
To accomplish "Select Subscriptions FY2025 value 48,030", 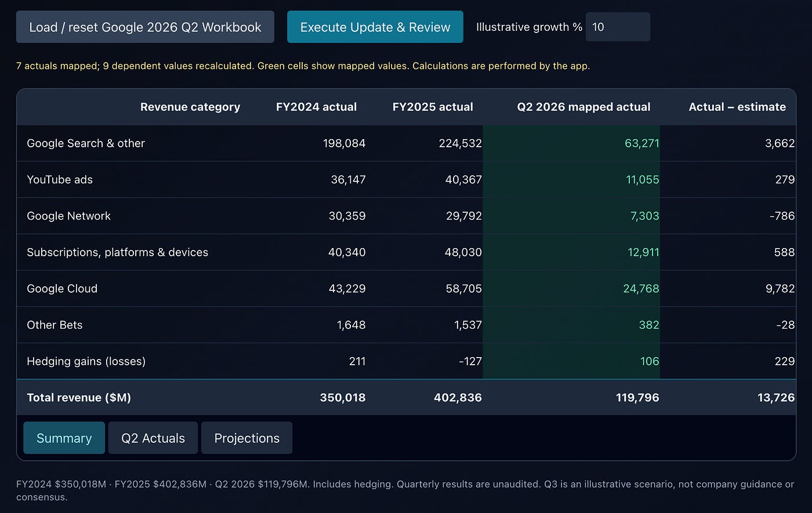I will pyautogui.click(x=462, y=252).
